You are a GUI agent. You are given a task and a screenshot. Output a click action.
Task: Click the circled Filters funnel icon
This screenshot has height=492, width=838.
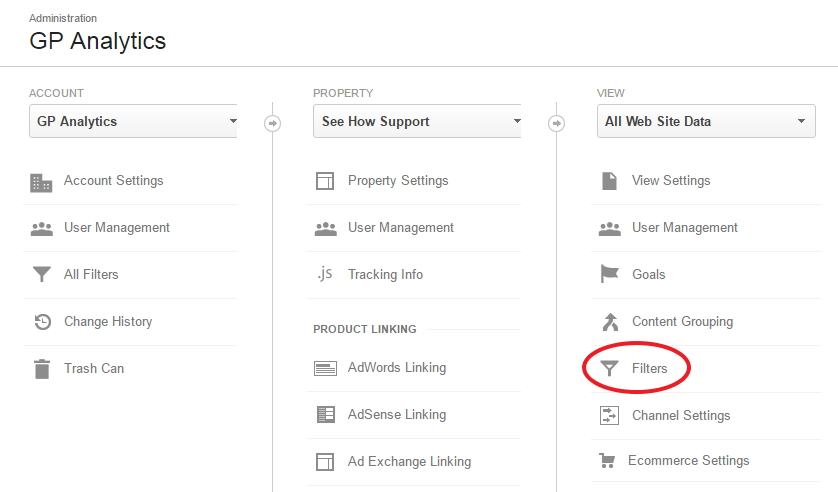click(x=609, y=368)
